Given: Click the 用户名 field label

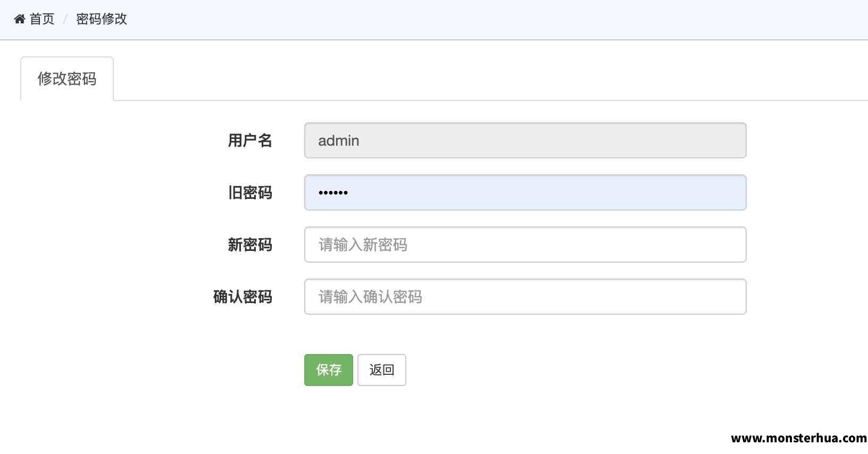Looking at the screenshot, I should pos(250,140).
